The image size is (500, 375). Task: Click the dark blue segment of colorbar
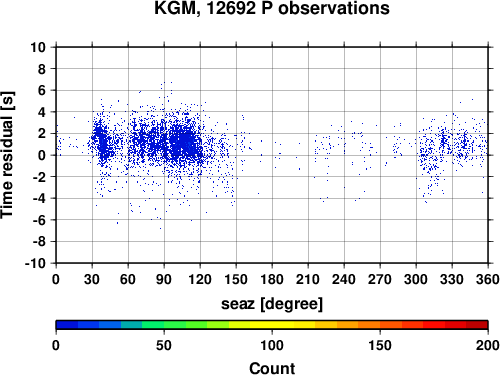coord(67,325)
